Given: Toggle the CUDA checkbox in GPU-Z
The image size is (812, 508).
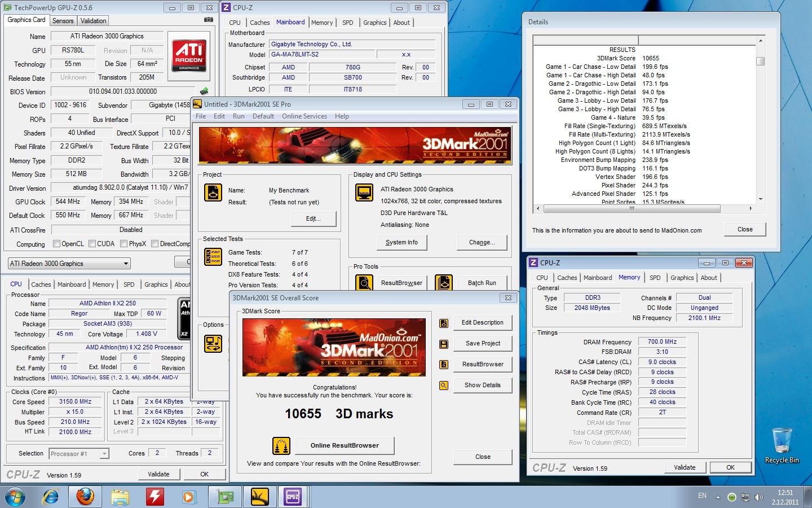Looking at the screenshot, I should click(92, 244).
